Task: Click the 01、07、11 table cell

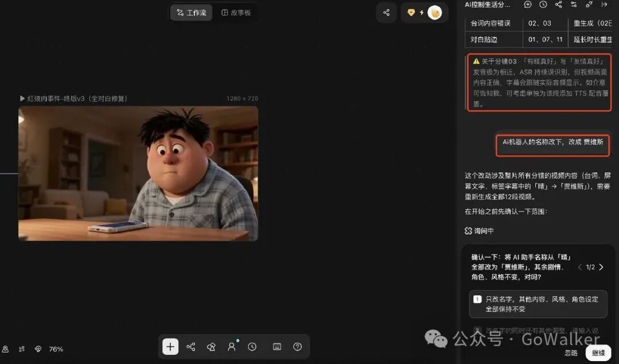Action: [545, 40]
